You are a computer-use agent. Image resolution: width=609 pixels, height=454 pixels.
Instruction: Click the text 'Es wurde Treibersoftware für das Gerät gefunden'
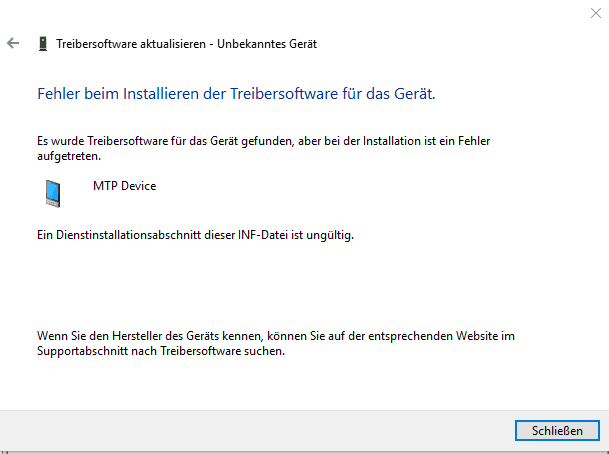click(165, 141)
